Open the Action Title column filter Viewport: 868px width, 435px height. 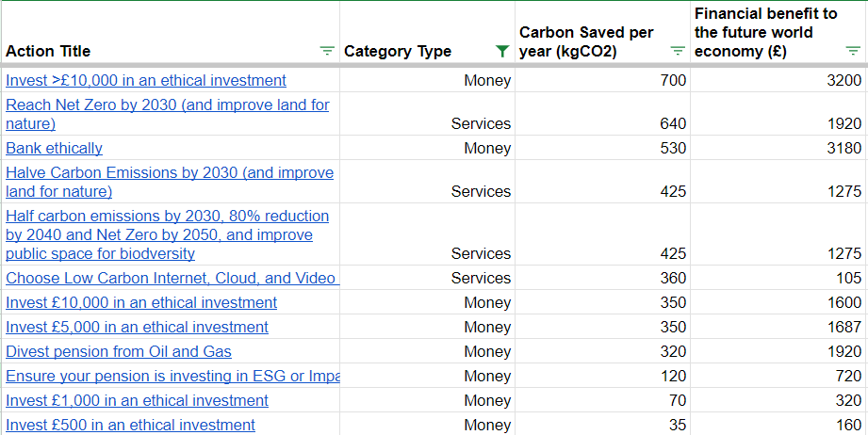327,52
